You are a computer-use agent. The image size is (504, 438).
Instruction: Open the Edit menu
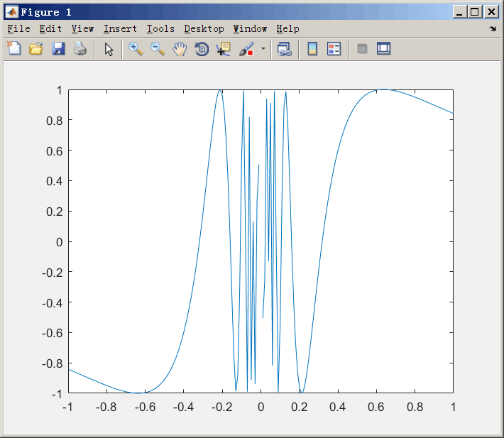click(x=50, y=29)
